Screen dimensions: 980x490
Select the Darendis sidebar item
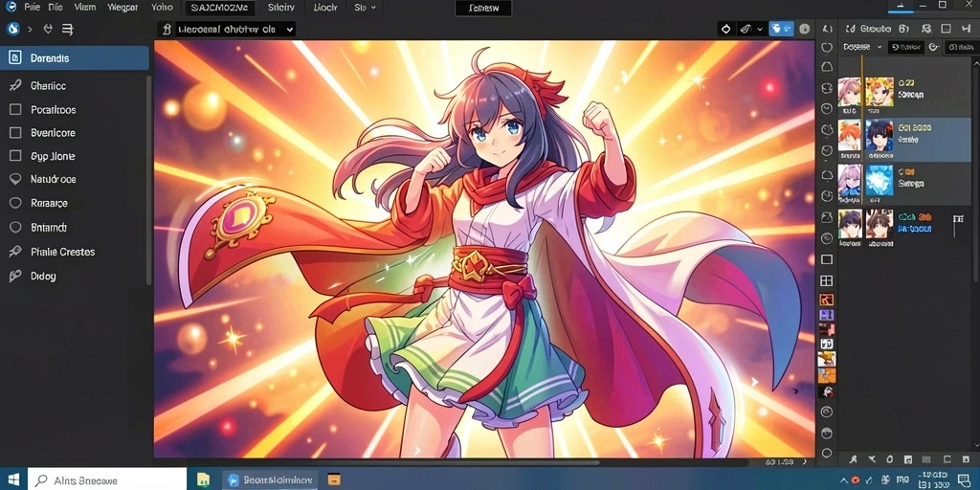(75, 58)
